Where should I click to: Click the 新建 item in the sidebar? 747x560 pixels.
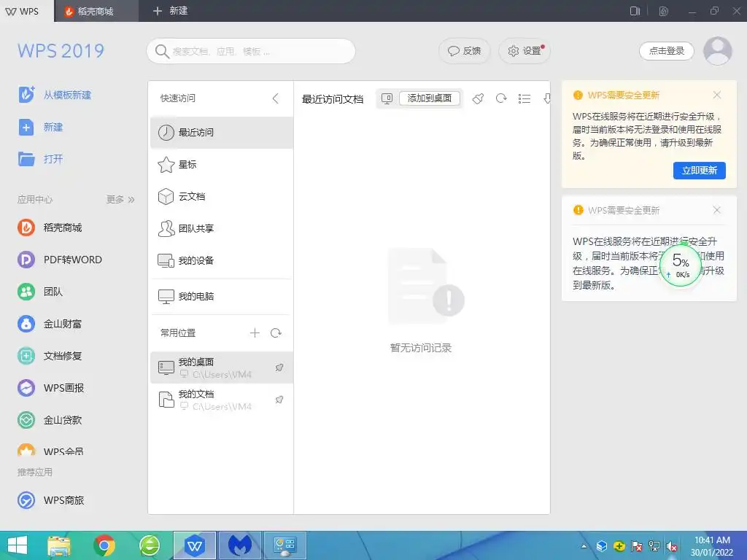(x=40, y=127)
